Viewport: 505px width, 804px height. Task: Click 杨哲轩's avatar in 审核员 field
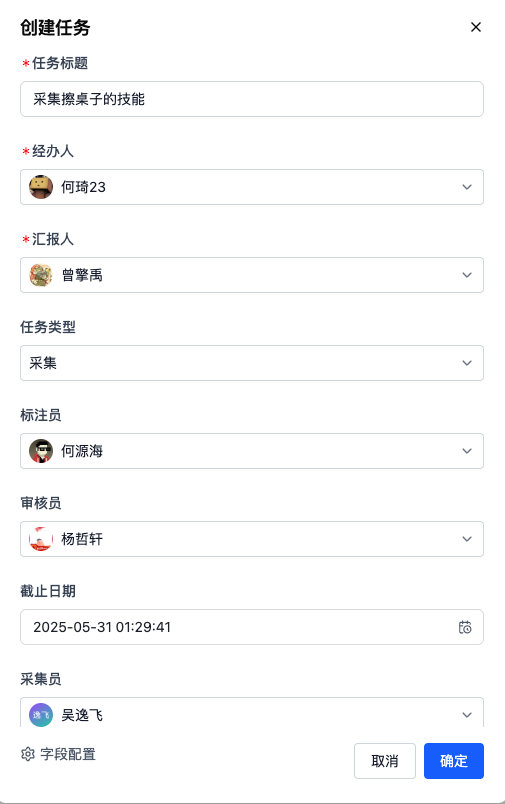coord(41,539)
